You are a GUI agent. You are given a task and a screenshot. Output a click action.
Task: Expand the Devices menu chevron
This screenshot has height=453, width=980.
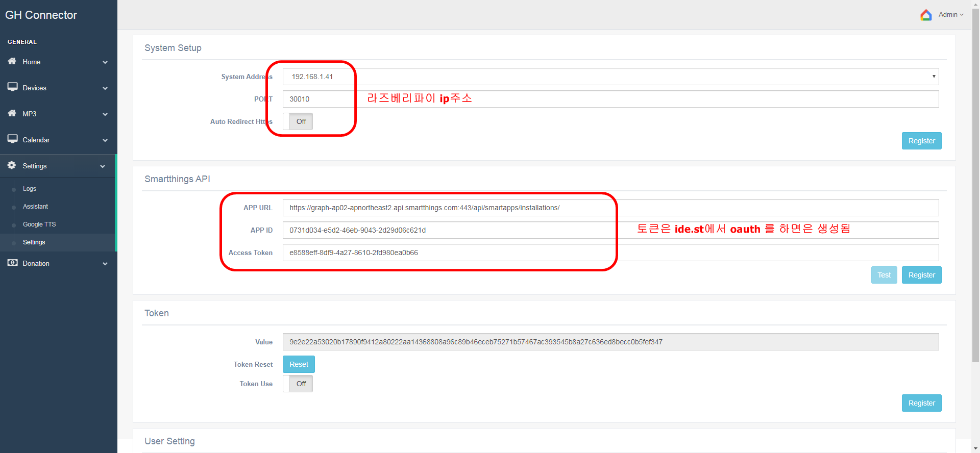[x=105, y=88]
